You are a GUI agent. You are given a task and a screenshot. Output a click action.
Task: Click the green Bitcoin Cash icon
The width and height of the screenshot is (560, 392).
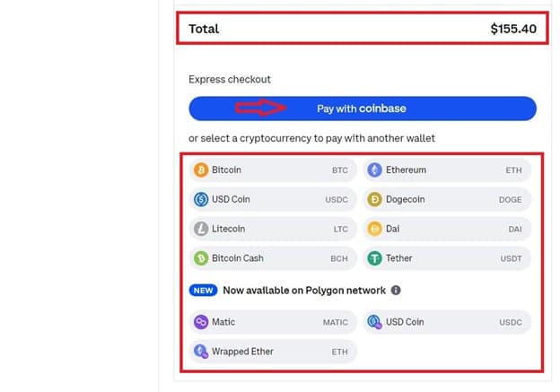tap(201, 258)
